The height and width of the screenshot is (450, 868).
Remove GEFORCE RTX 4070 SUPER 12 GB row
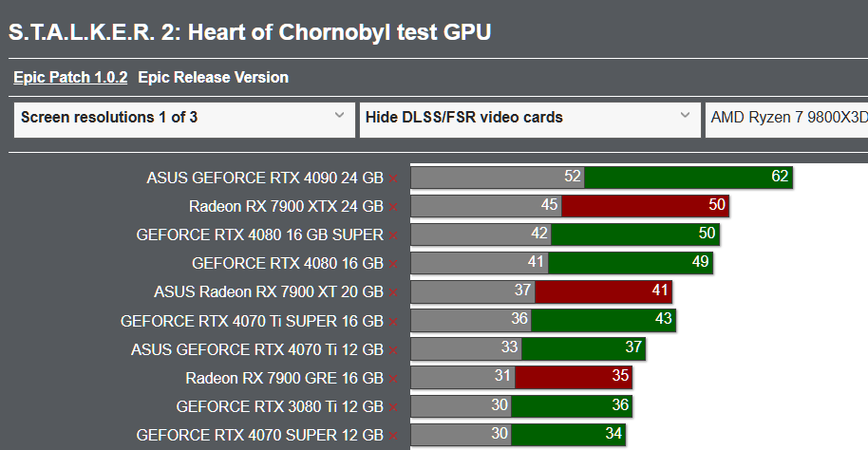pyautogui.click(x=393, y=436)
